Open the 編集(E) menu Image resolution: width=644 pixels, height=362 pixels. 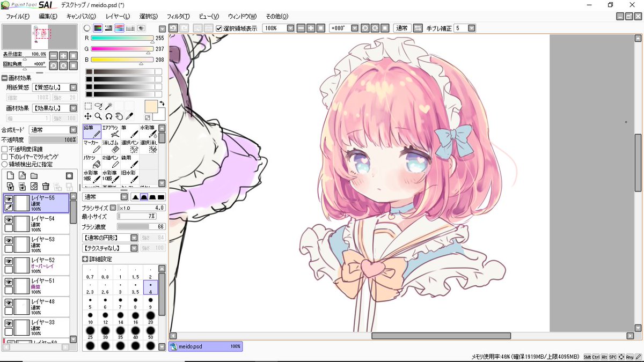(48, 16)
